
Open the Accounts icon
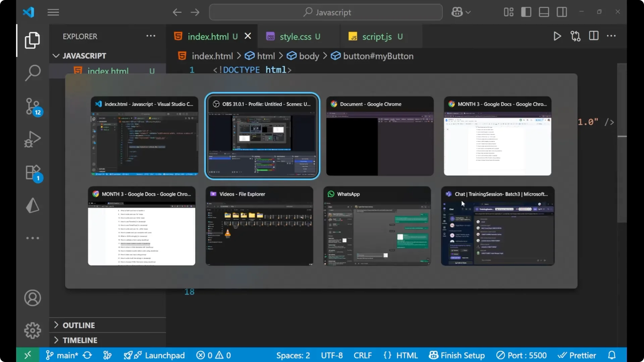pos(33,298)
